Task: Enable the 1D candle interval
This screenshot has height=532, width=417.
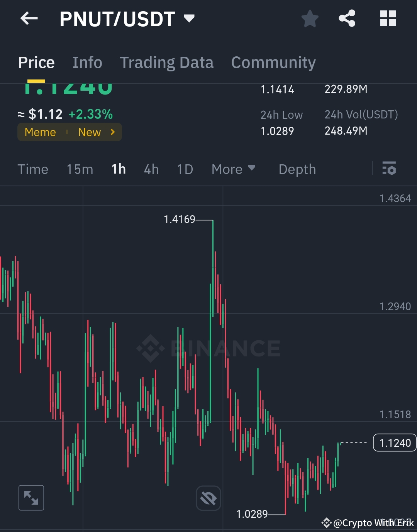Action: (x=184, y=169)
